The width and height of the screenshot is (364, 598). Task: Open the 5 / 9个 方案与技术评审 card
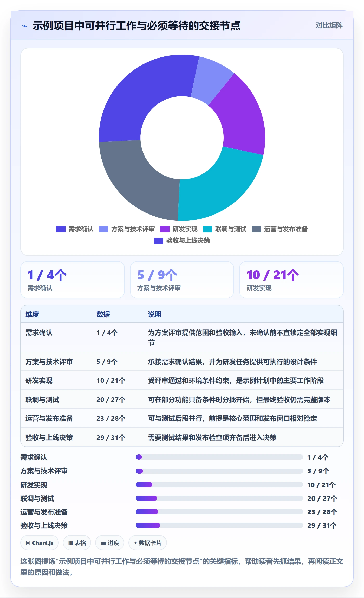(182, 280)
